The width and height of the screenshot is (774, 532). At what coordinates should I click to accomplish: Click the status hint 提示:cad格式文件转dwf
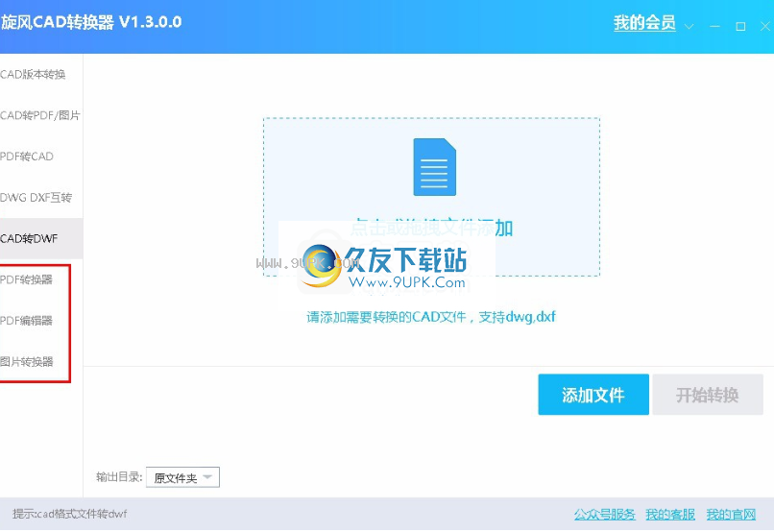[x=69, y=514]
